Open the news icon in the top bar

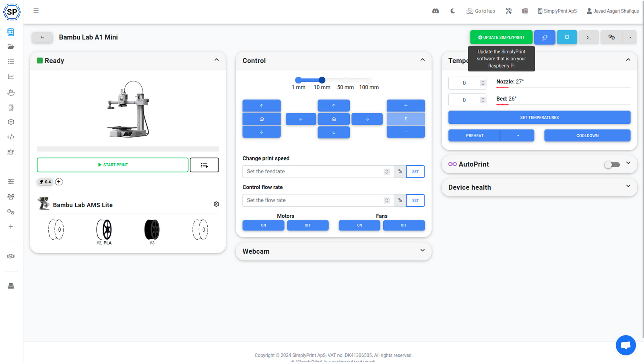tap(525, 11)
